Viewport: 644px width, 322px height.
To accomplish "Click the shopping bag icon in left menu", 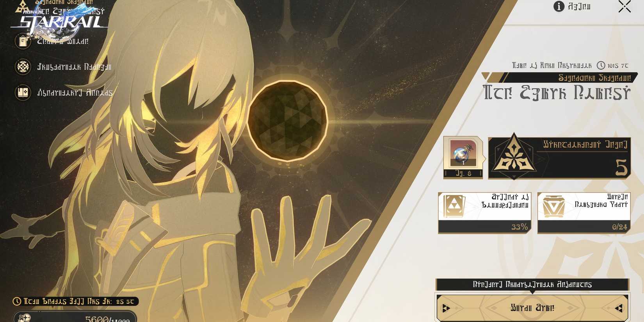I will coord(23,41).
